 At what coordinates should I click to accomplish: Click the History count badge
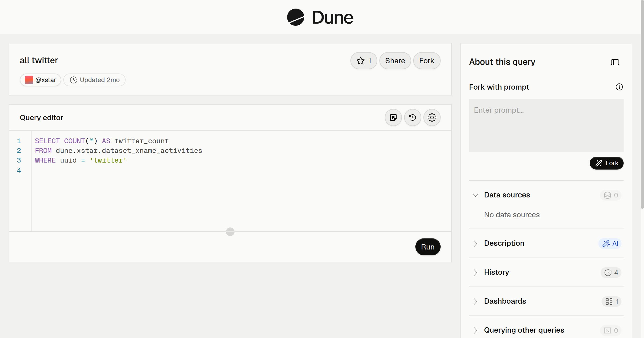[611, 272]
